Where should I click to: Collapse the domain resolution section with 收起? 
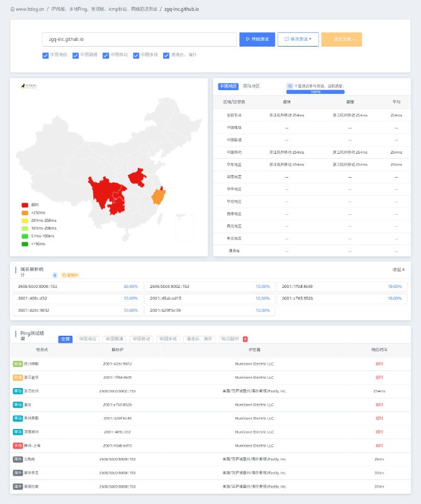(x=398, y=269)
